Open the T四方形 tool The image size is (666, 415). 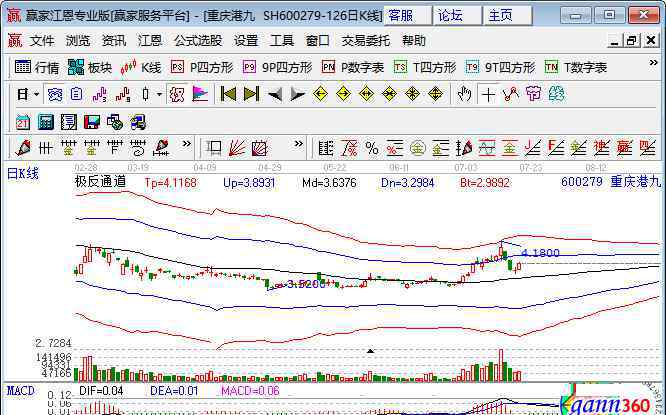[425, 68]
